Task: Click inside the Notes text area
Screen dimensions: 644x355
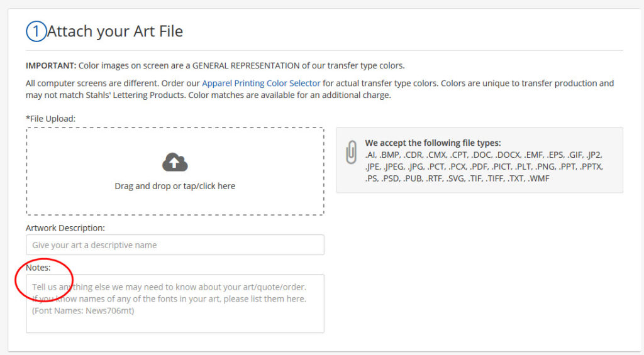Action: coord(175,303)
